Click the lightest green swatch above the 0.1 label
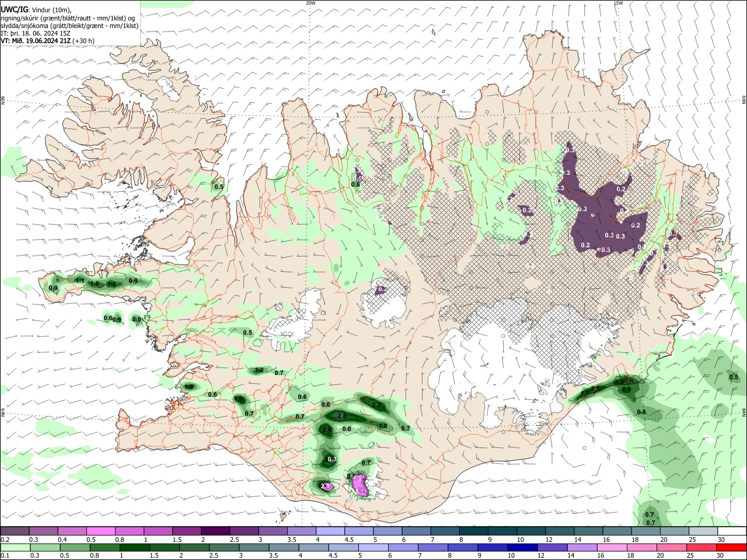The image size is (747, 560). tap(15, 547)
